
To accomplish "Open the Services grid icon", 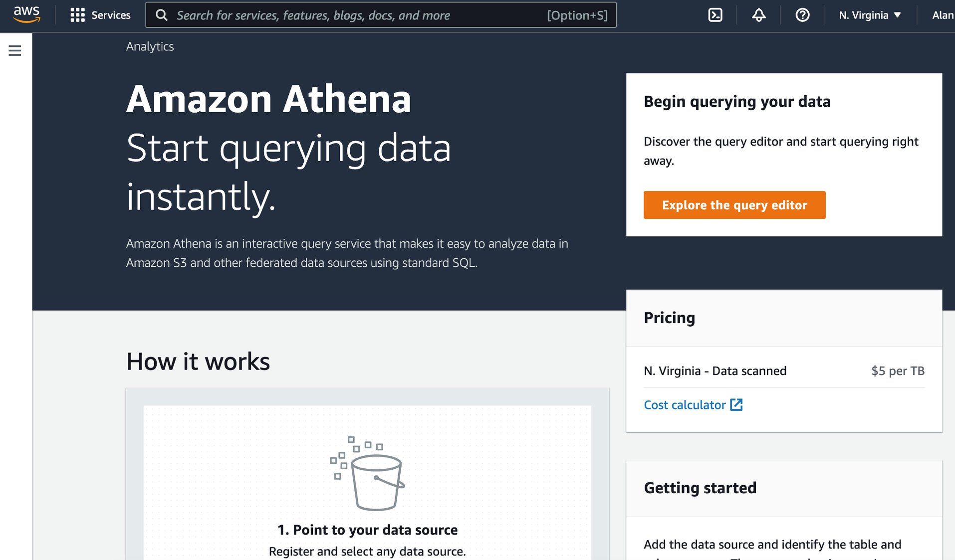I will pos(78,15).
